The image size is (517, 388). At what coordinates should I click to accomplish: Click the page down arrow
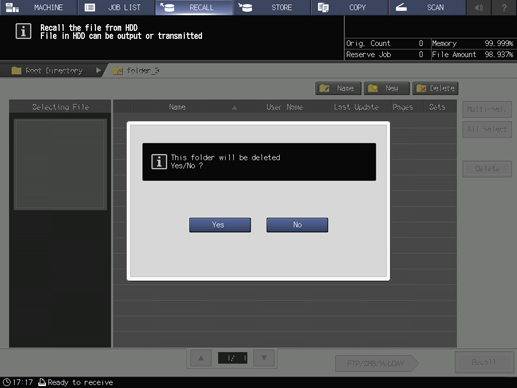264,358
